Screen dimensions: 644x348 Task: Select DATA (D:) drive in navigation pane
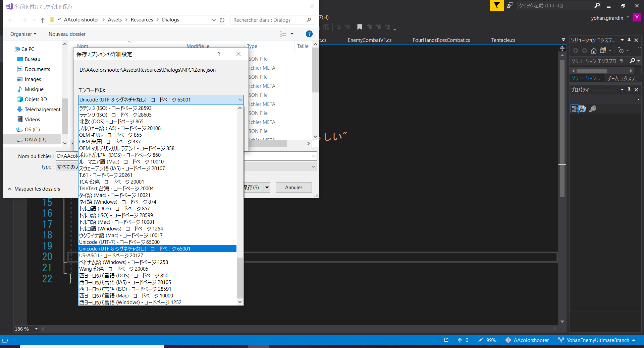[x=32, y=139]
